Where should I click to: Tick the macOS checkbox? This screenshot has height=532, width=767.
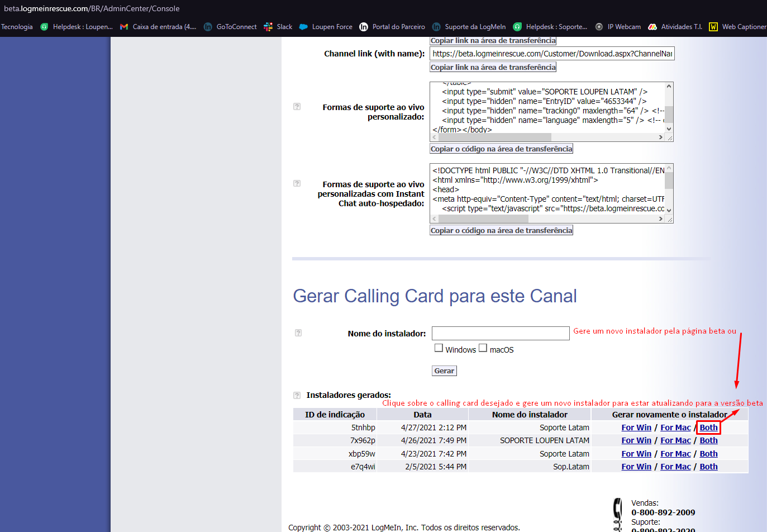pyautogui.click(x=483, y=348)
